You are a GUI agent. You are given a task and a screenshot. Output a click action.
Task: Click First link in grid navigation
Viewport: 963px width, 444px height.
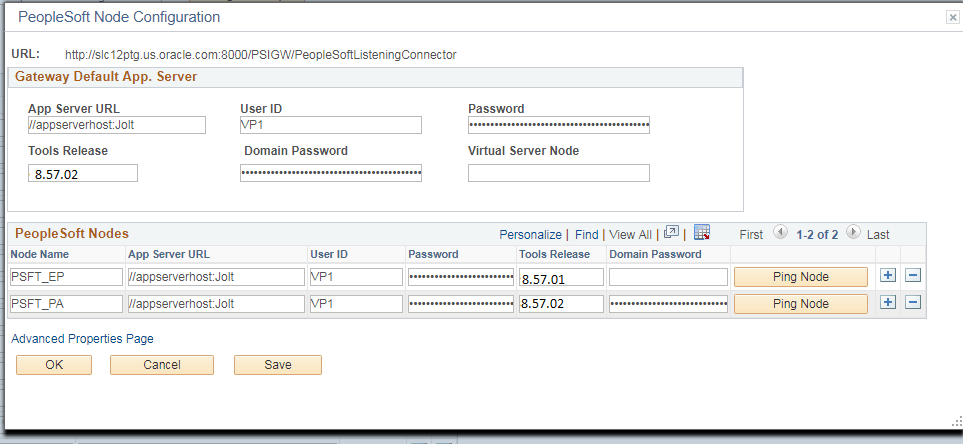tap(751, 235)
